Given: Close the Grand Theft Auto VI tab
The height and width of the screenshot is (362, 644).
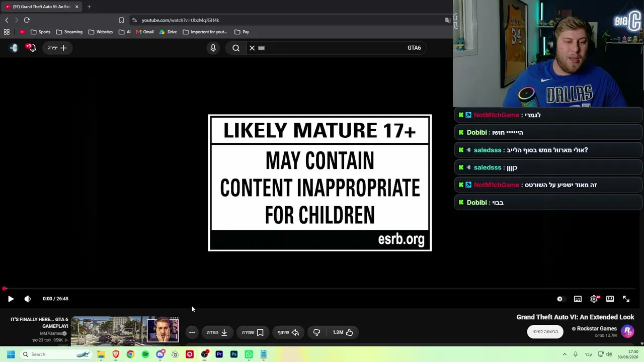Looking at the screenshot, I should [x=76, y=7].
